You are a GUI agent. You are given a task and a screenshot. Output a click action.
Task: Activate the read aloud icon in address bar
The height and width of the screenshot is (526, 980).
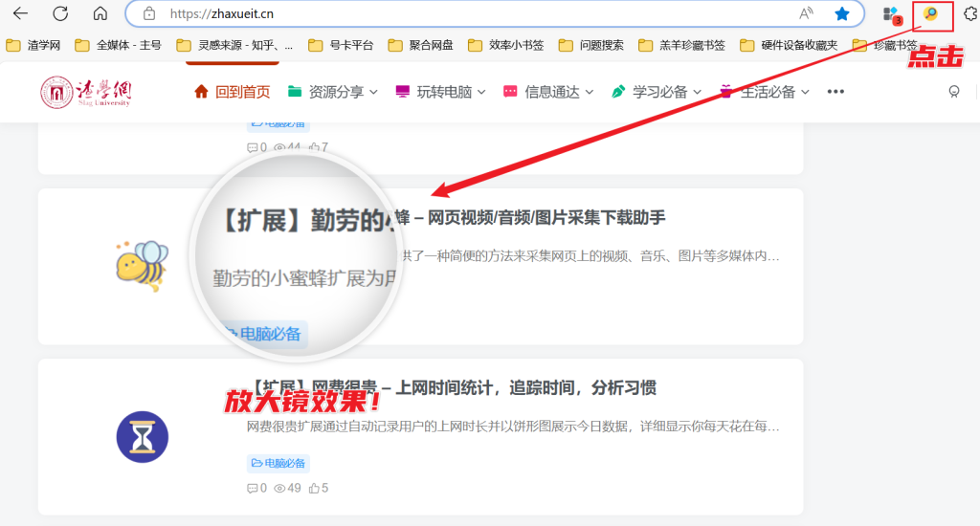pyautogui.click(x=806, y=13)
